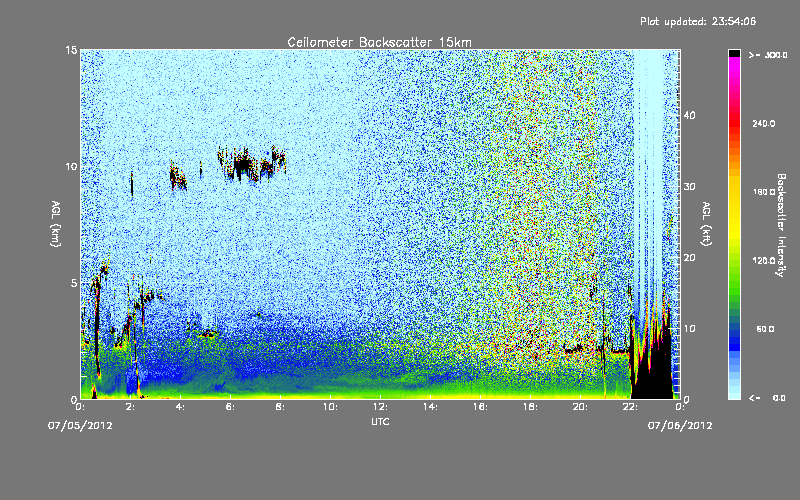Click the 'Ceilometer Backscatter 15km' plot title
Screen dimensions: 800x500
380,42
